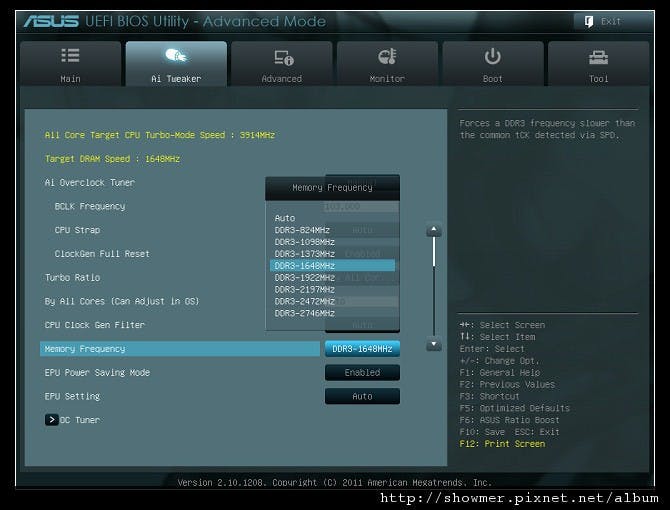This screenshot has width=670, height=510.
Task: Click the F6: ASUS Ratio Boost hint
Action: [509, 420]
